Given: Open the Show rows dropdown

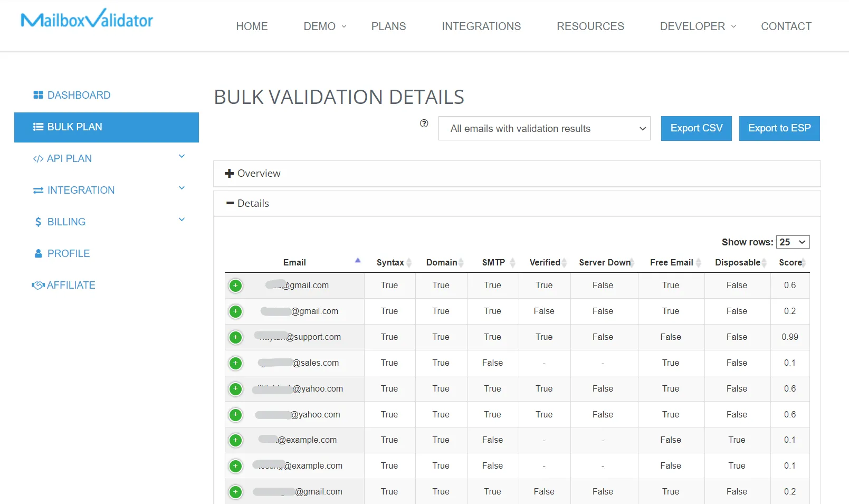Looking at the screenshot, I should 793,242.
